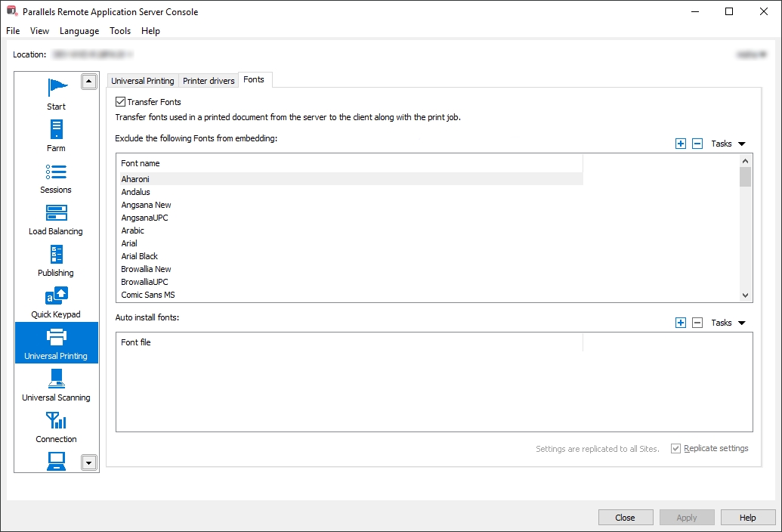Image resolution: width=782 pixels, height=532 pixels.
Task: Open Tasks dropdown for excluded fonts
Action: pyautogui.click(x=728, y=144)
